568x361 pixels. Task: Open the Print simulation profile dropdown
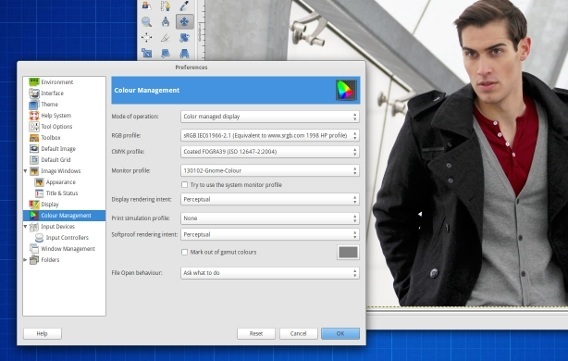270,218
